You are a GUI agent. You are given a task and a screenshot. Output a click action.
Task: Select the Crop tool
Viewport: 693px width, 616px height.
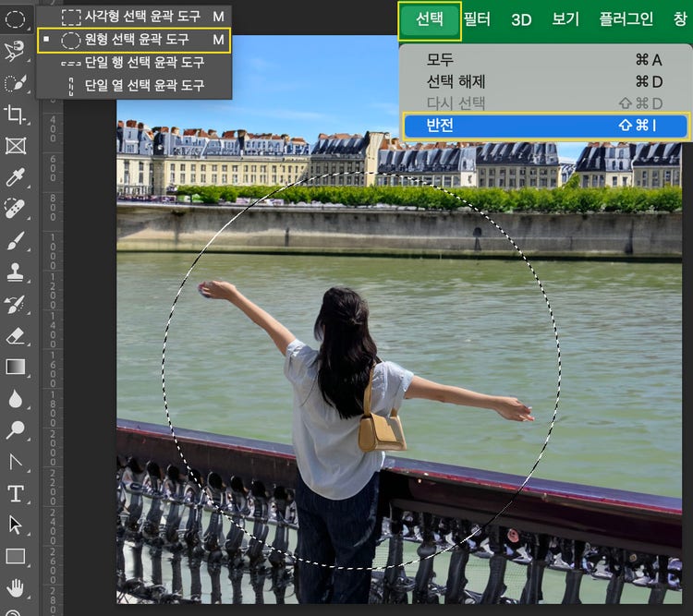point(15,115)
